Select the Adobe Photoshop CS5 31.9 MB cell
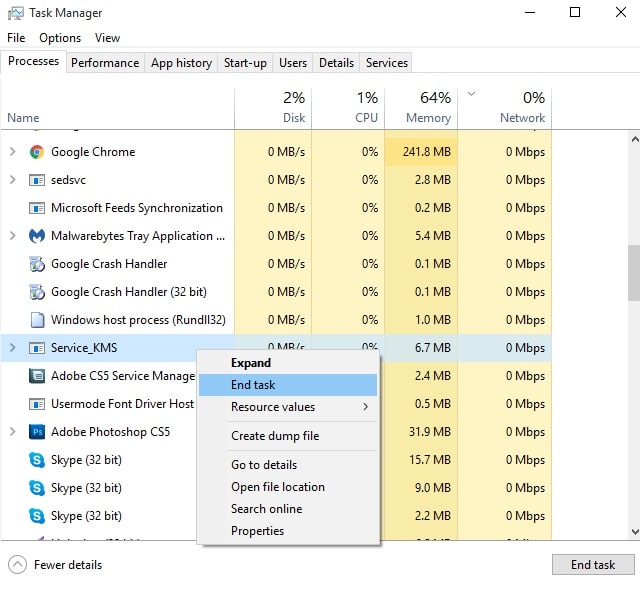The image size is (640, 589). tap(421, 432)
